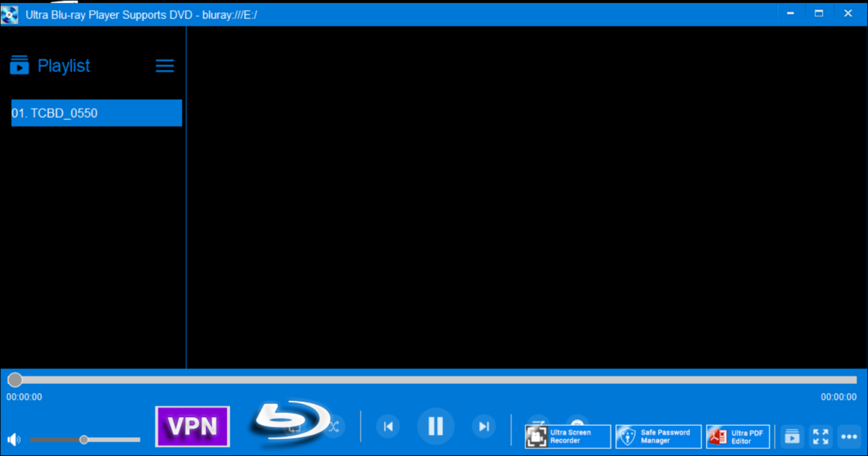Click the app icon in the title bar

click(x=9, y=13)
